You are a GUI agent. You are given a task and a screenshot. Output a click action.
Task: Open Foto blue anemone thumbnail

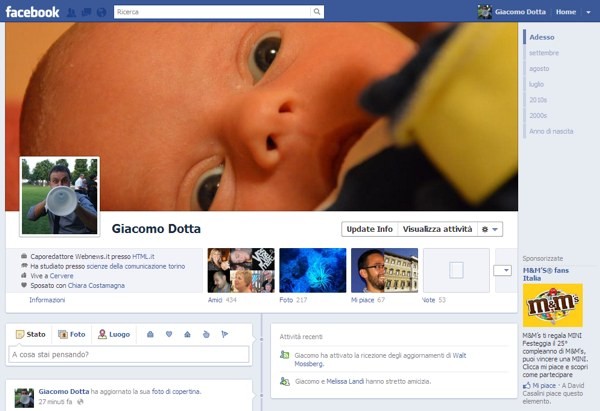point(313,270)
